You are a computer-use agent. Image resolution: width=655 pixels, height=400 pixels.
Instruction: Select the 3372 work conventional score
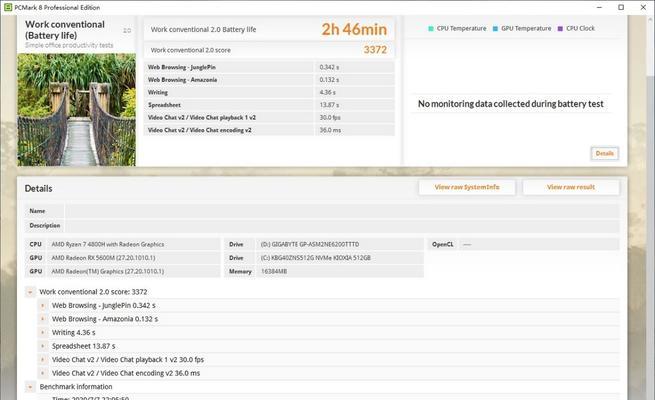point(375,50)
